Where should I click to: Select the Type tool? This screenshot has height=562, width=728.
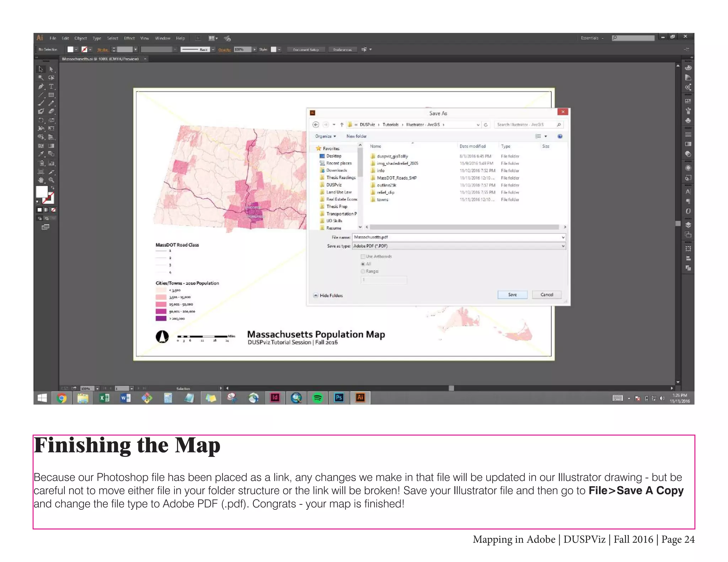pyautogui.click(x=51, y=86)
